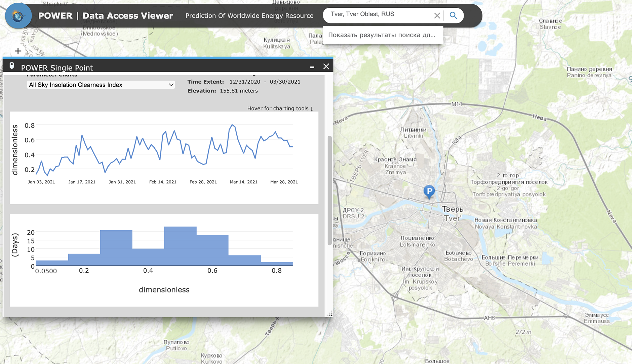This screenshot has width=632, height=364.
Task: Click the ДРСУ-2 DRSU-2 map label
Action: 353,213
